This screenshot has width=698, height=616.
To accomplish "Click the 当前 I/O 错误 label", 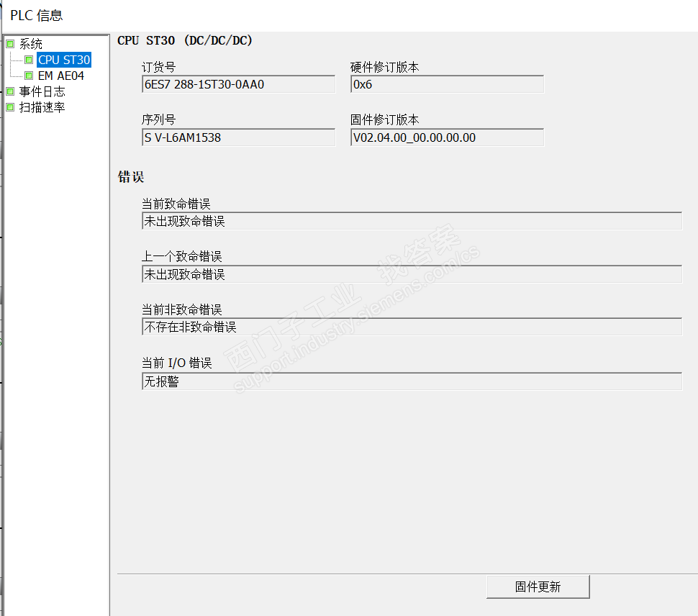I will click(x=177, y=363).
